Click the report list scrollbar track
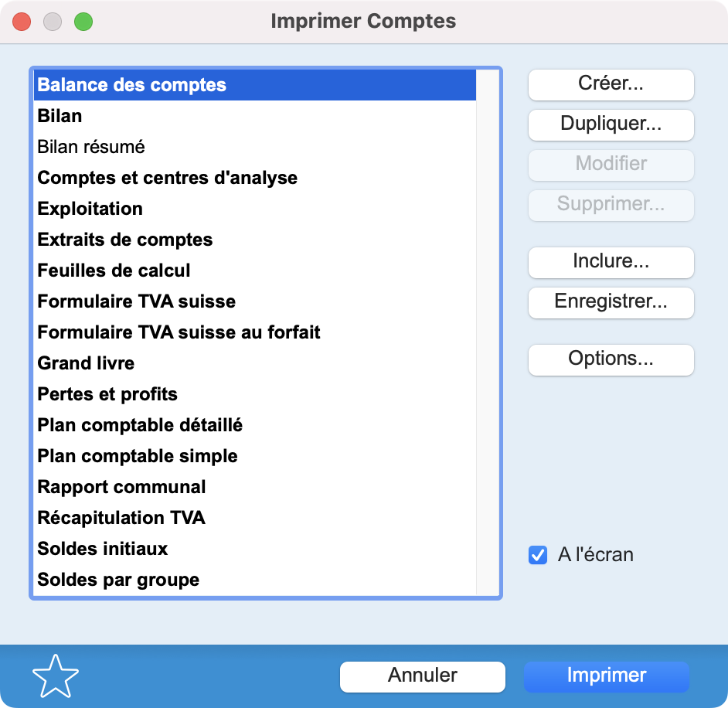The image size is (728, 708). click(488, 332)
